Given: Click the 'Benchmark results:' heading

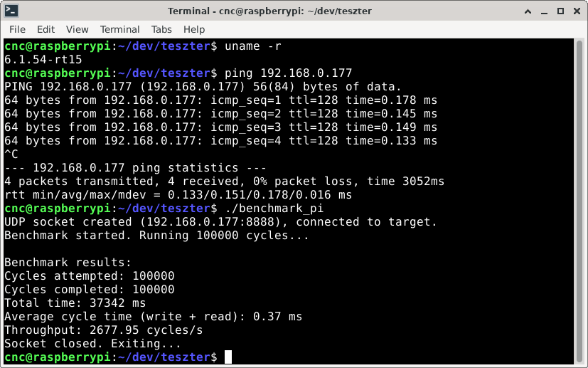Looking at the screenshot, I should click(68, 262).
